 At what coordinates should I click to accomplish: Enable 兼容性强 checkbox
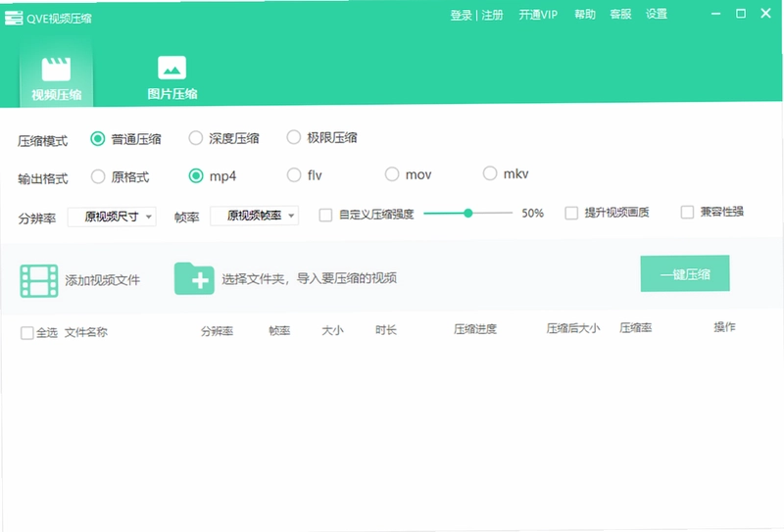tap(688, 212)
